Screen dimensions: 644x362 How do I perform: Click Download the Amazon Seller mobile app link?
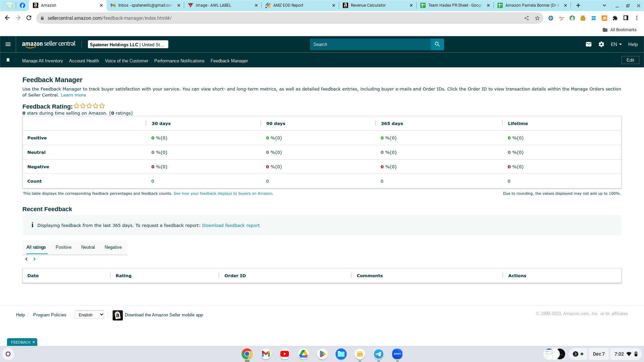pos(164,315)
